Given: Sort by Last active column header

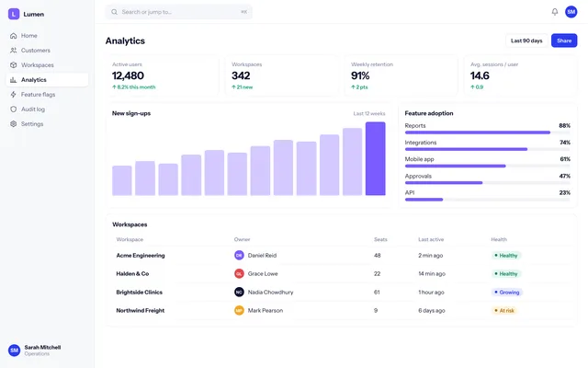Looking at the screenshot, I should (431, 239).
